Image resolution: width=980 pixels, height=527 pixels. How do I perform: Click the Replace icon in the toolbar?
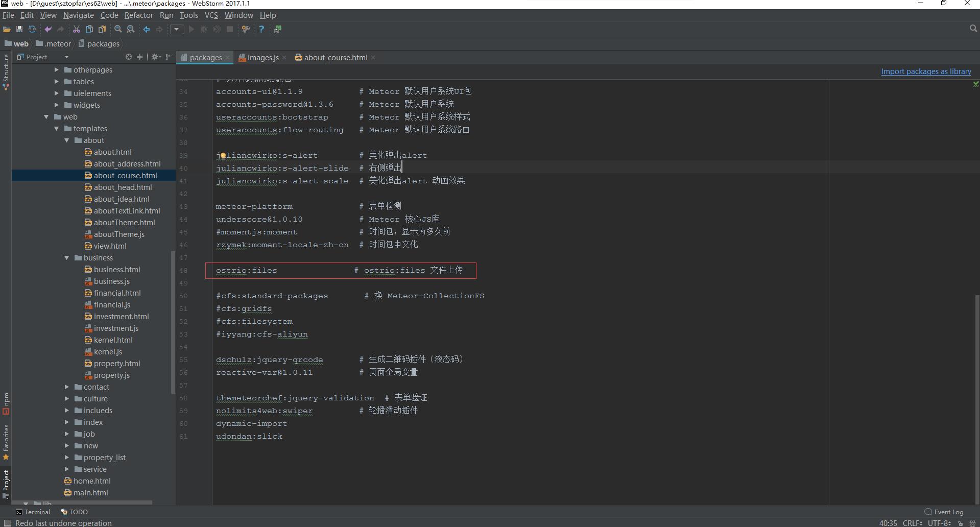[131, 29]
